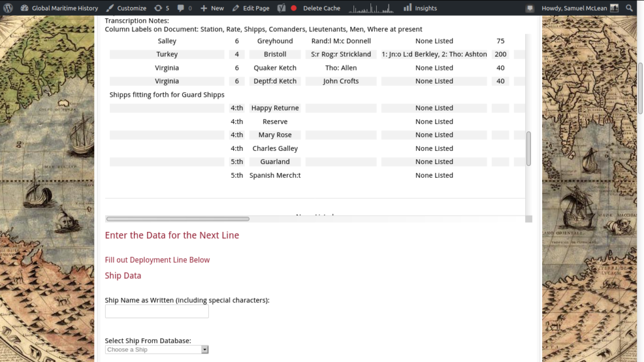Click the notifications speech bubble icon
This screenshot has height=362, width=644.
(530, 8)
